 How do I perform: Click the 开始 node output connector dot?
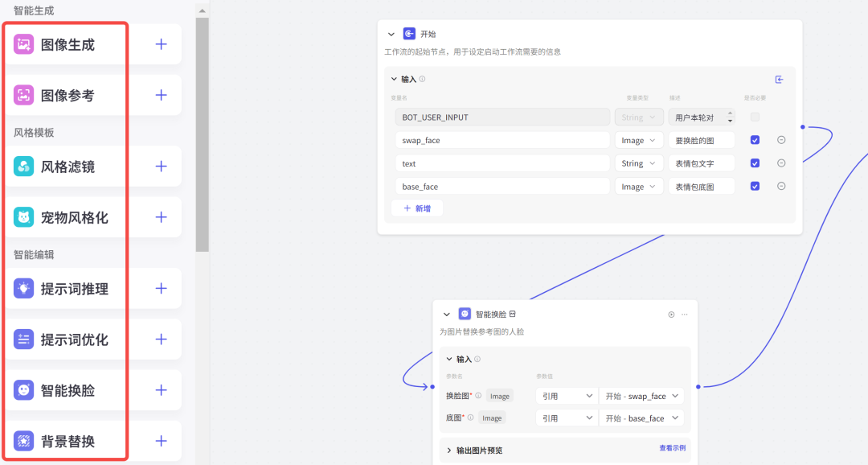[x=803, y=127]
